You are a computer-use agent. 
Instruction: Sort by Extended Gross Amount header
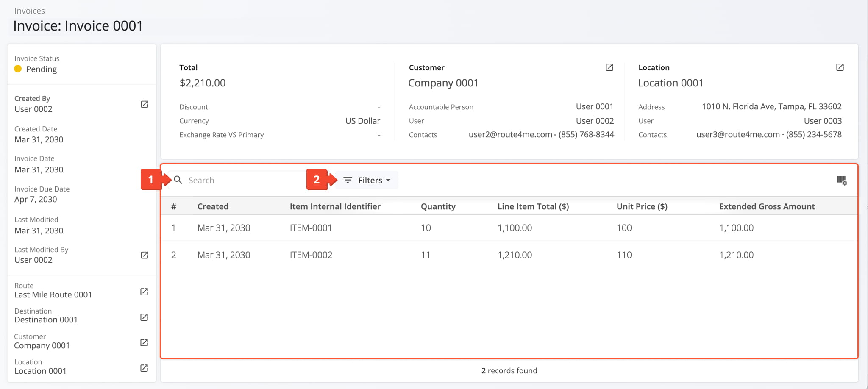coord(766,206)
